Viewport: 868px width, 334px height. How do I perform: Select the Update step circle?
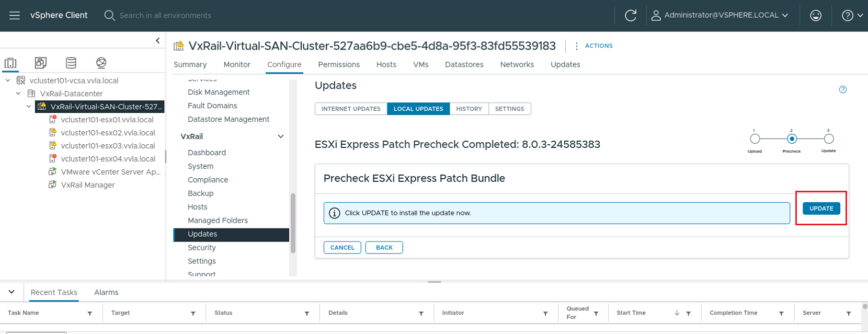[829, 139]
